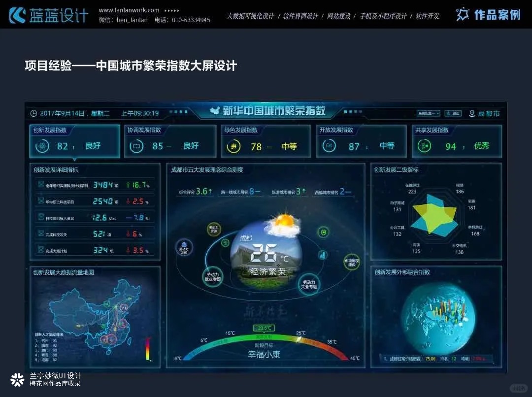Click the 共享发展指数 green circular icon

click(x=424, y=146)
